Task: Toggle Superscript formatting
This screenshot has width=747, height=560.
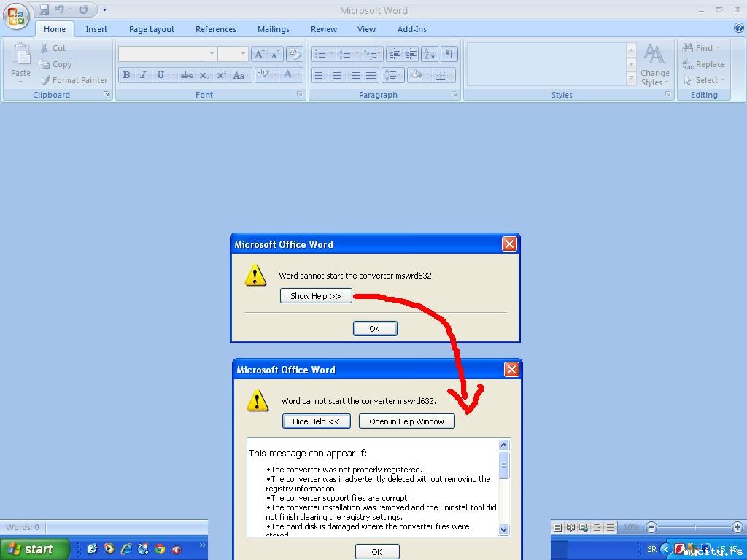Action: coord(221,75)
